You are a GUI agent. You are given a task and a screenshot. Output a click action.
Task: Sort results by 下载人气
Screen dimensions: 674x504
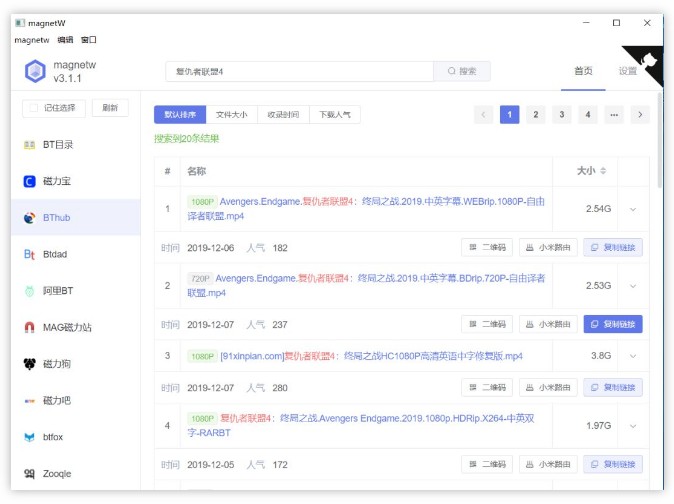coord(335,115)
